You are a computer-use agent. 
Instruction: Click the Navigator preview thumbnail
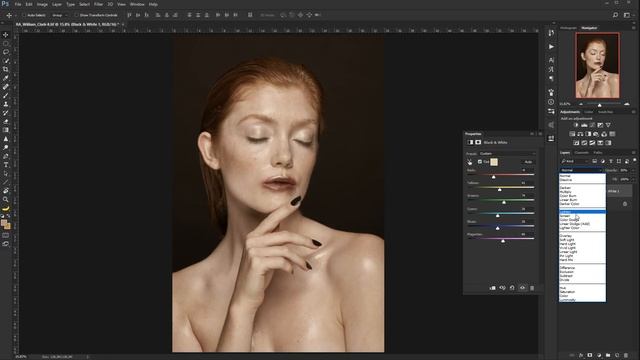click(x=597, y=65)
